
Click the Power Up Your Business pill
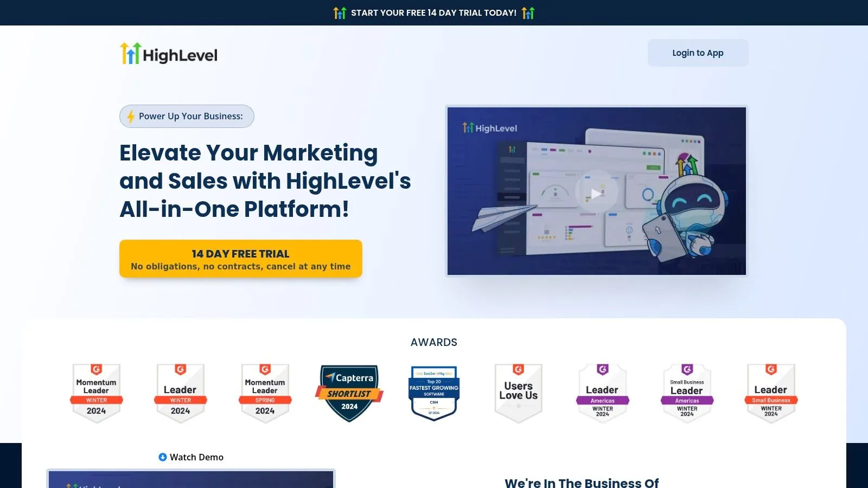(x=187, y=117)
